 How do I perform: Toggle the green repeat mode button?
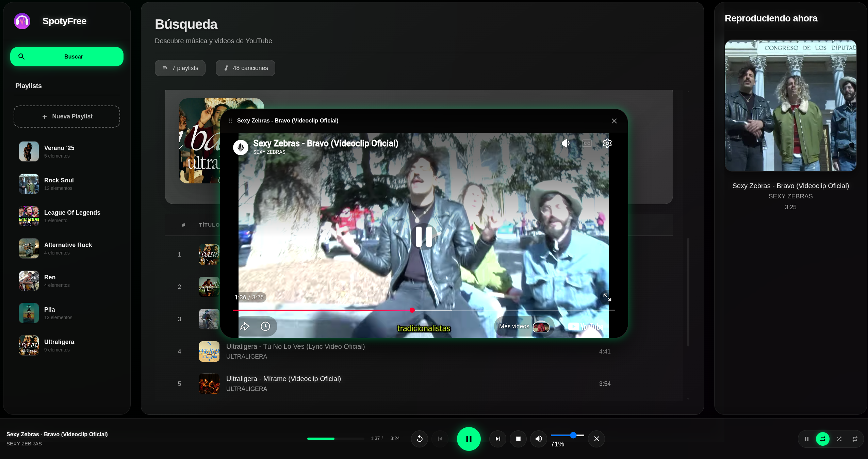point(823,439)
